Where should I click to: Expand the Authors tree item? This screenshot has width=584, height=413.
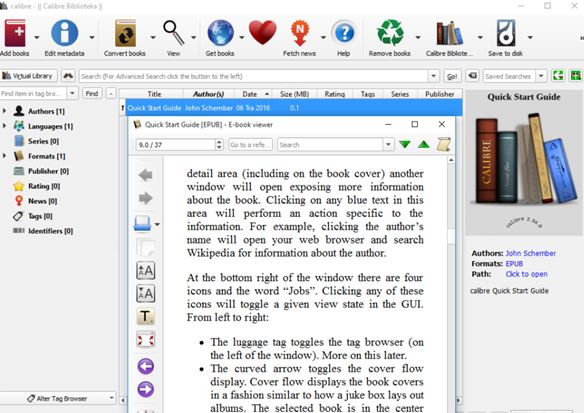click(4, 111)
